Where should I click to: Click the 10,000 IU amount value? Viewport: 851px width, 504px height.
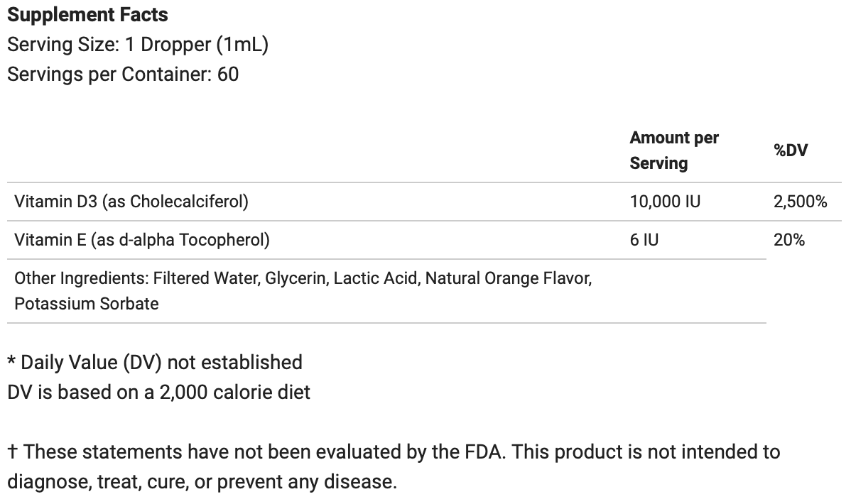click(664, 202)
